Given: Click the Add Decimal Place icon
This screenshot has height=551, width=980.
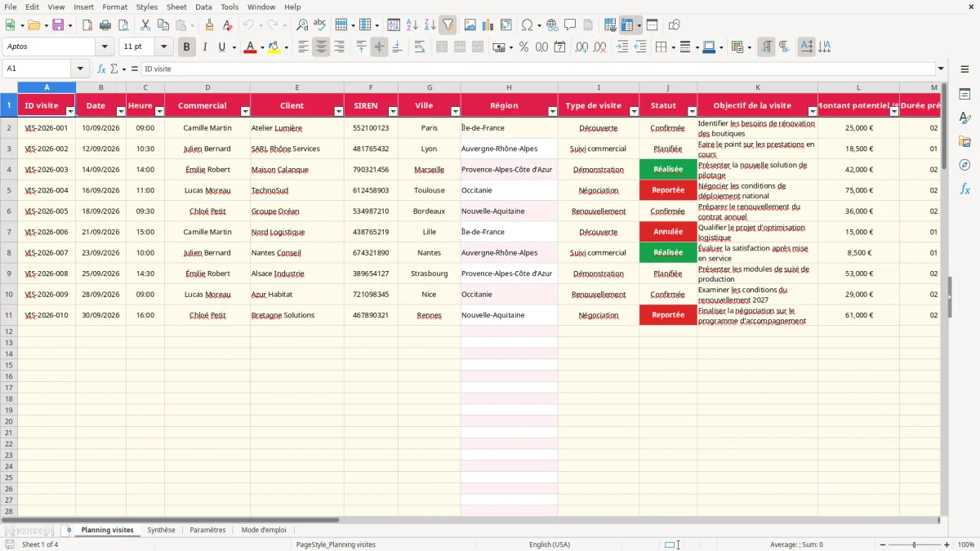Looking at the screenshot, I should click(x=582, y=47).
